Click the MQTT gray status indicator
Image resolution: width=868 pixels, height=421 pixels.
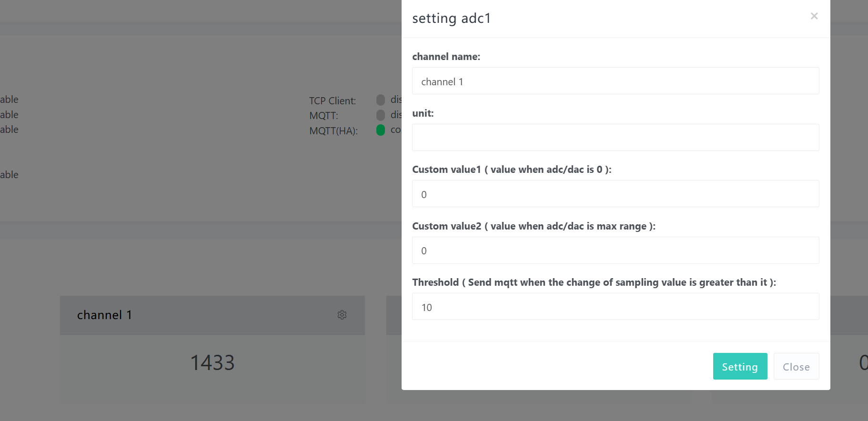pos(381,115)
